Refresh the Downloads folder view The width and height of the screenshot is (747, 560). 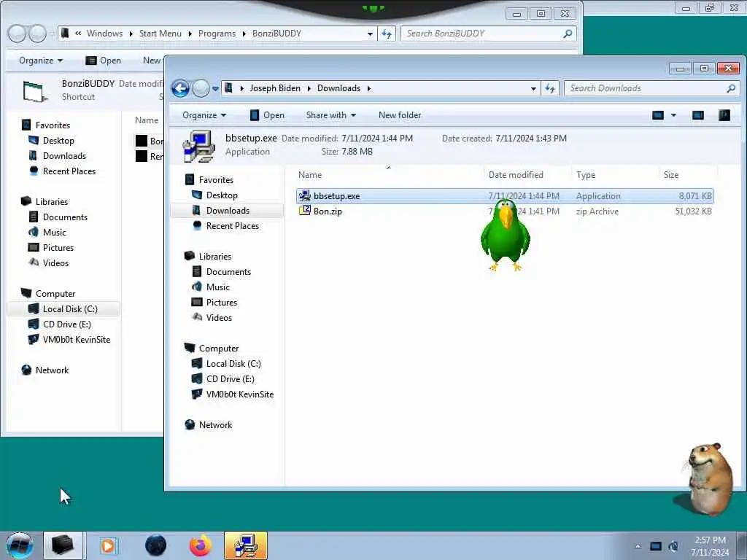[550, 88]
